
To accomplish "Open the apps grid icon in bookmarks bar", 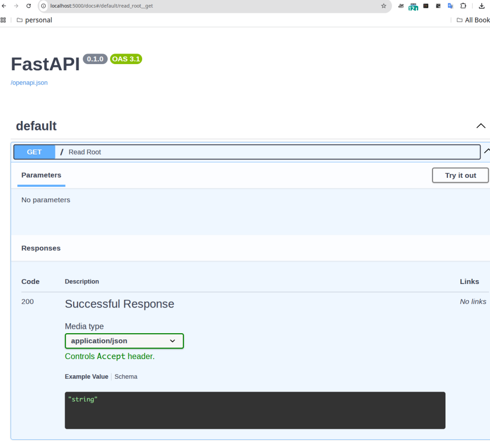I will 3,20.
